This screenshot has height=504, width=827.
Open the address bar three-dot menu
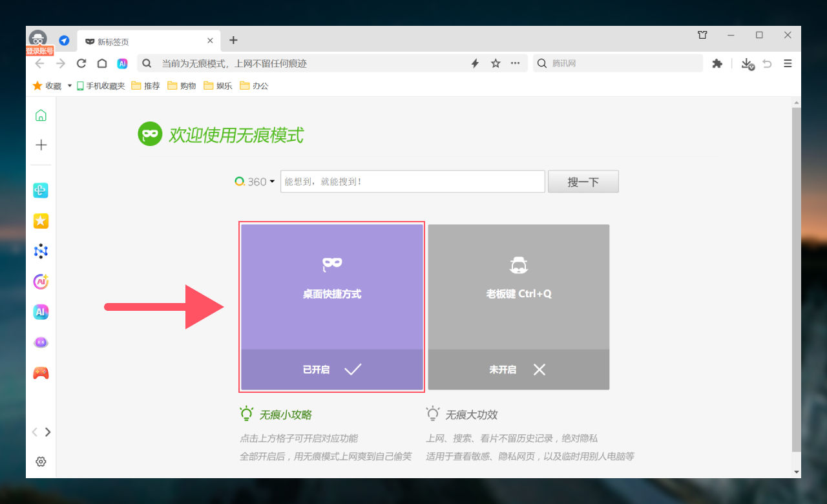(x=515, y=63)
